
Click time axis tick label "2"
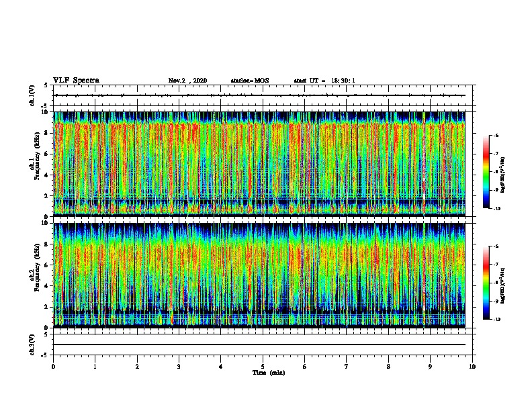tap(137, 367)
